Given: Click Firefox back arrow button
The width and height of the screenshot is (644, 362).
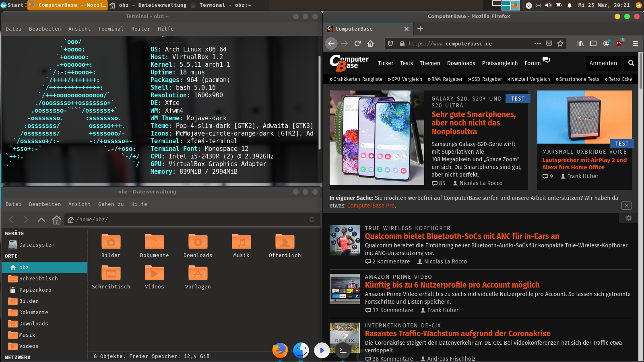Looking at the screenshot, I should tap(331, 43).
